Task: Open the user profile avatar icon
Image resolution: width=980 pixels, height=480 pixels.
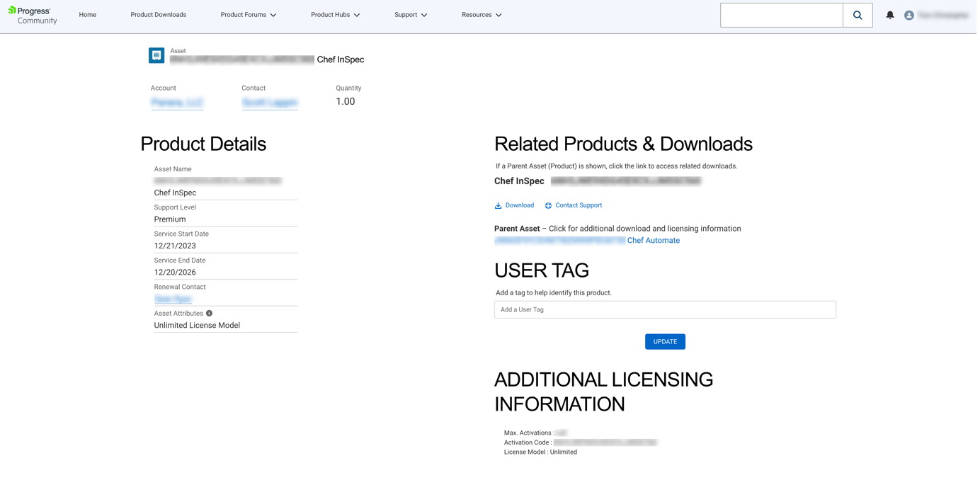Action: click(x=908, y=15)
